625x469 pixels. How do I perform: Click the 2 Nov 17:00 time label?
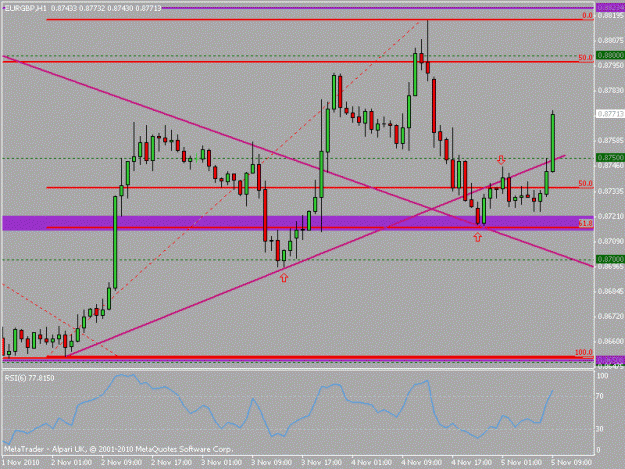171,463
